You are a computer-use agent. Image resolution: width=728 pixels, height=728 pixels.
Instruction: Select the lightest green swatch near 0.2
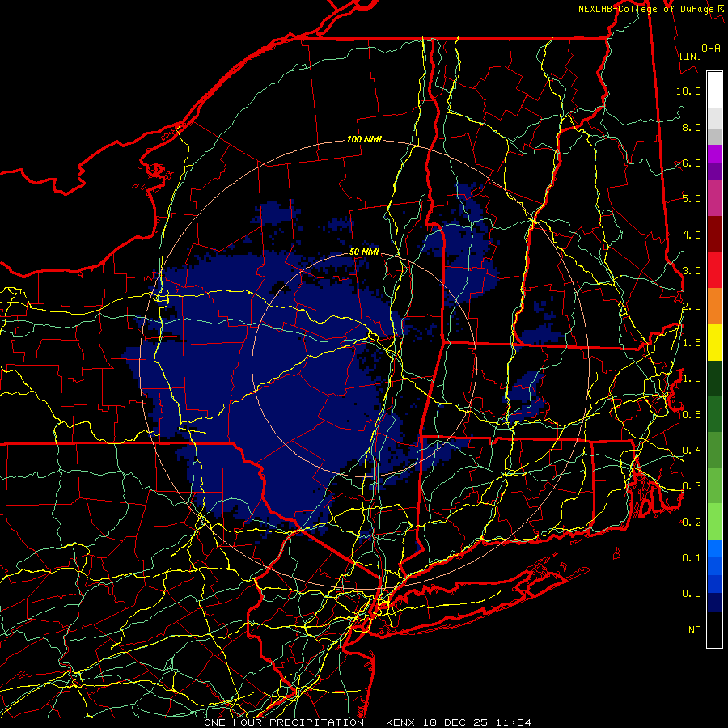[x=714, y=522]
